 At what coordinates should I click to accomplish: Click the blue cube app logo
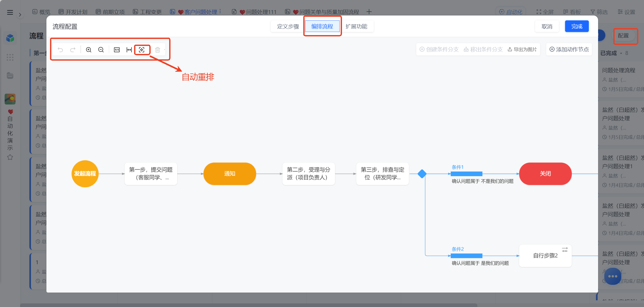(x=10, y=38)
